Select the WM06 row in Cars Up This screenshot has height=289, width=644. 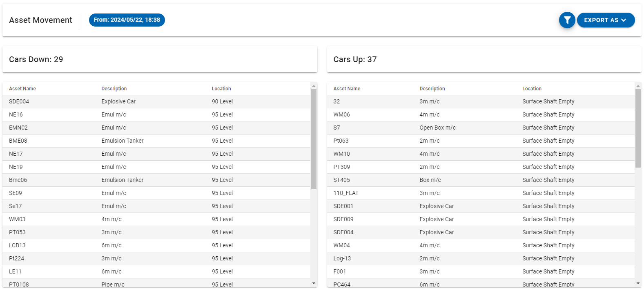341,114
